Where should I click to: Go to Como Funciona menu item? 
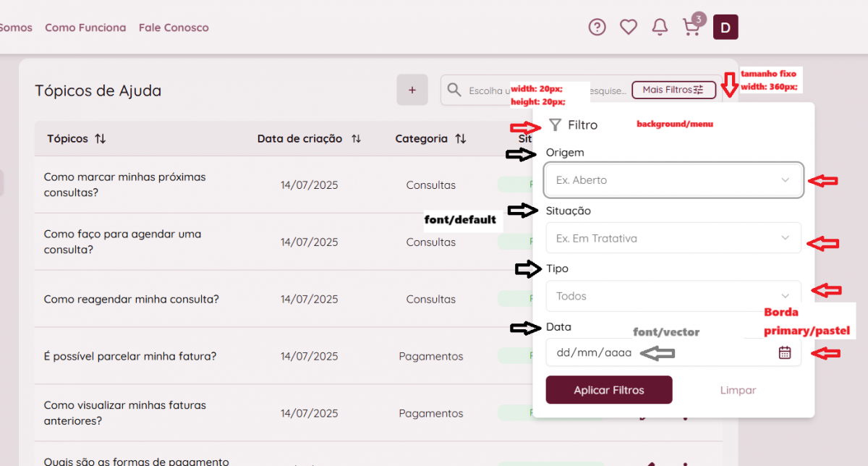[85, 27]
